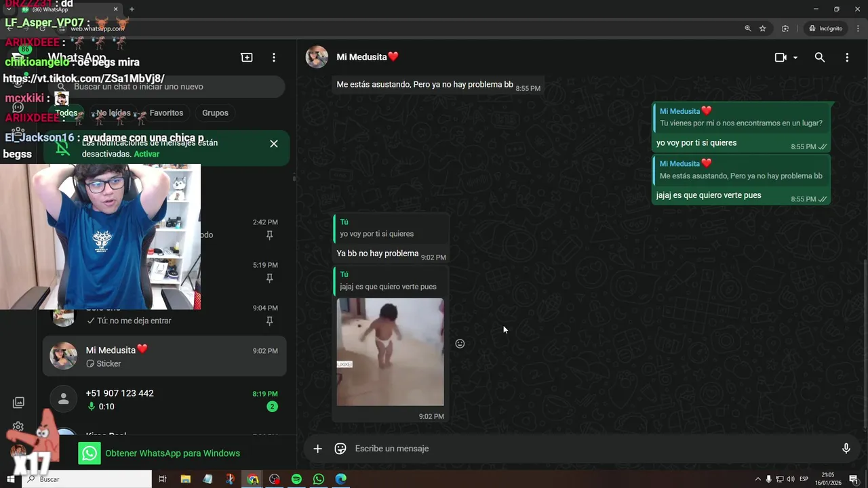Viewport: 868px width, 488px height.
Task: Open volume control in system tray
Action: [791, 479]
